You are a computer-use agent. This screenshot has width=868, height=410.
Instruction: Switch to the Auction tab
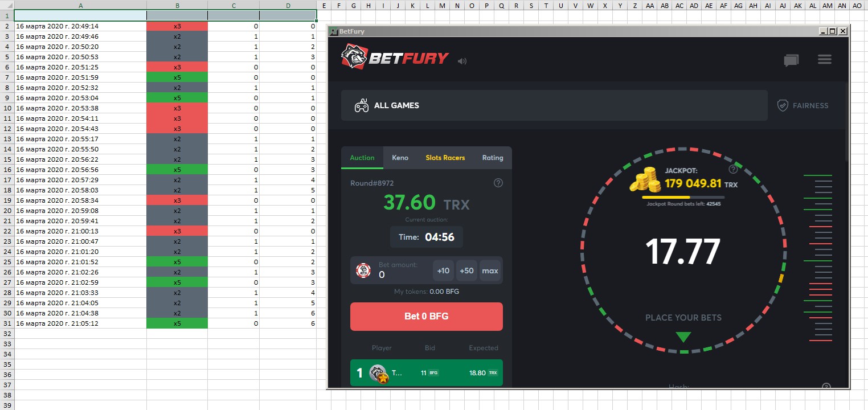pyautogui.click(x=362, y=158)
